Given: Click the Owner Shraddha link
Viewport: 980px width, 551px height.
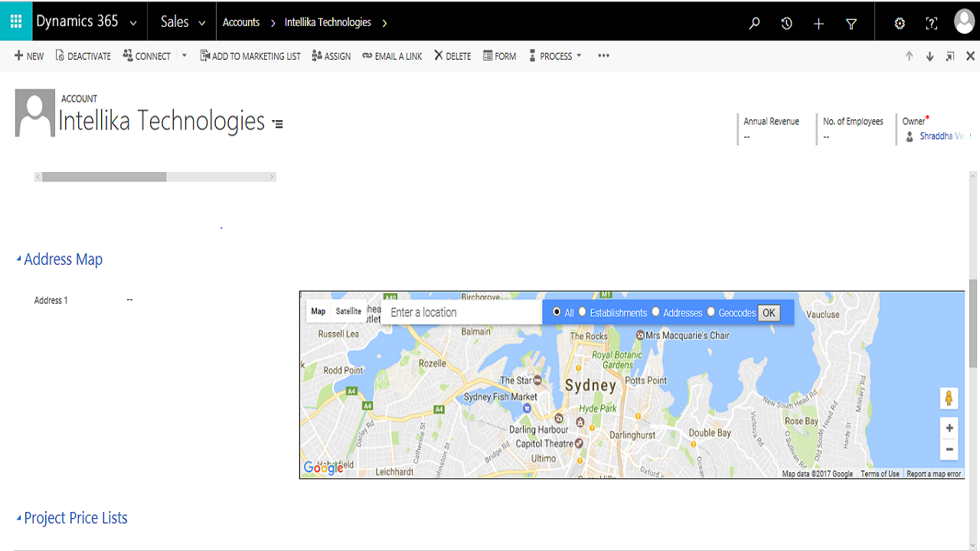Looking at the screenshot, I should [x=942, y=136].
